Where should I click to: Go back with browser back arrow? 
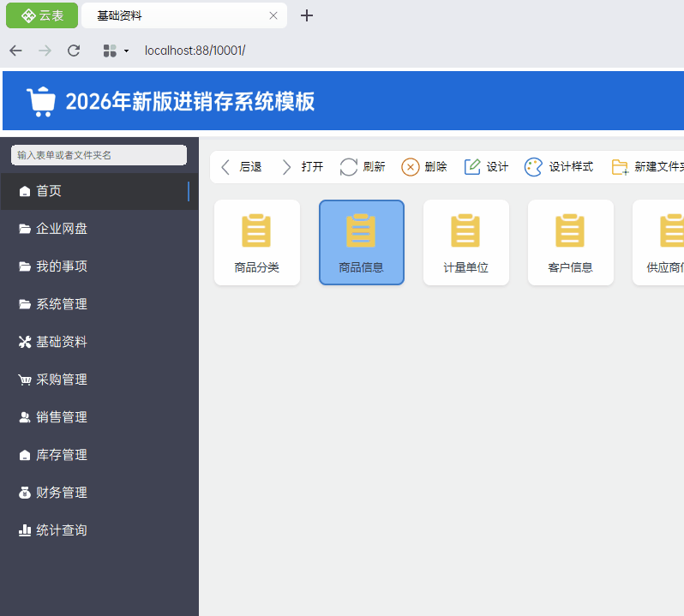tap(15, 51)
